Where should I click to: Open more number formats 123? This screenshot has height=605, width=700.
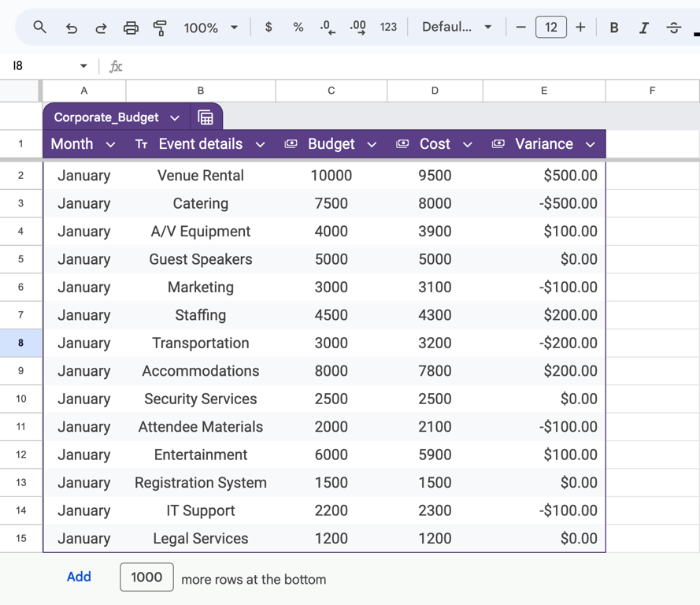click(388, 28)
